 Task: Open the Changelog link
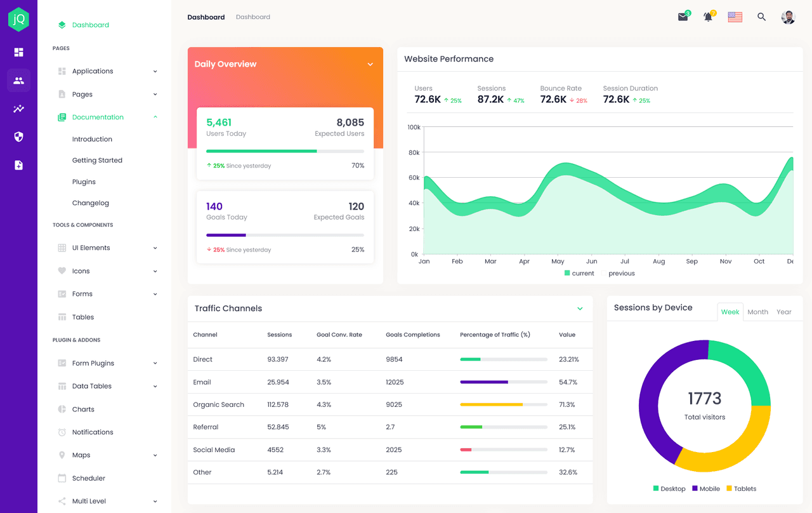[x=91, y=203]
